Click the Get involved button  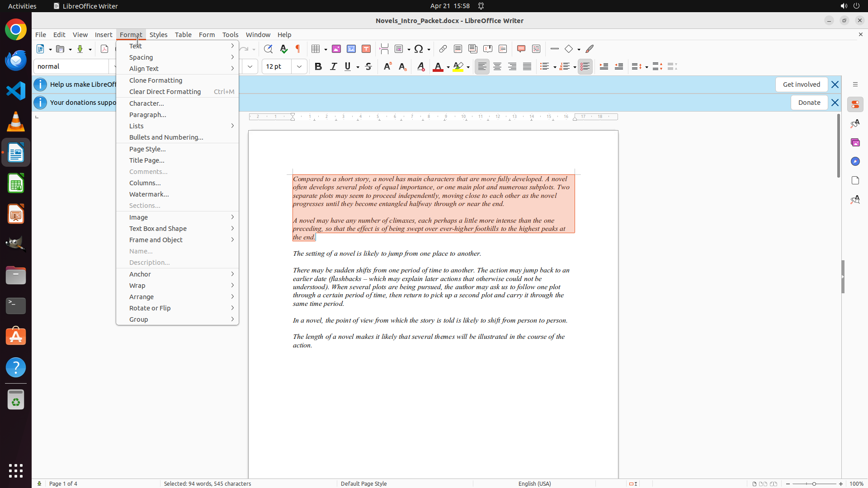point(801,84)
